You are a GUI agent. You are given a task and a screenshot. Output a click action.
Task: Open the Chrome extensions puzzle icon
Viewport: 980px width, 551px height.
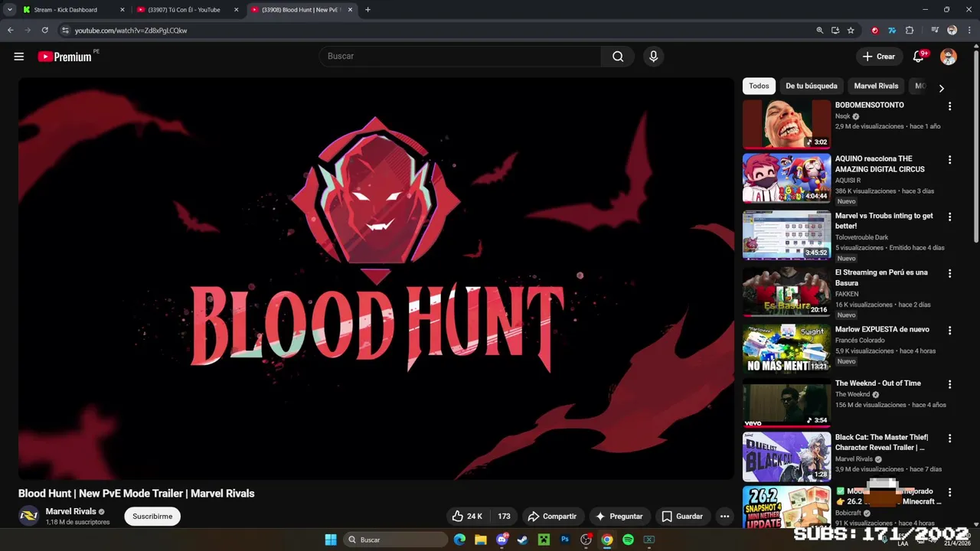coord(910,31)
